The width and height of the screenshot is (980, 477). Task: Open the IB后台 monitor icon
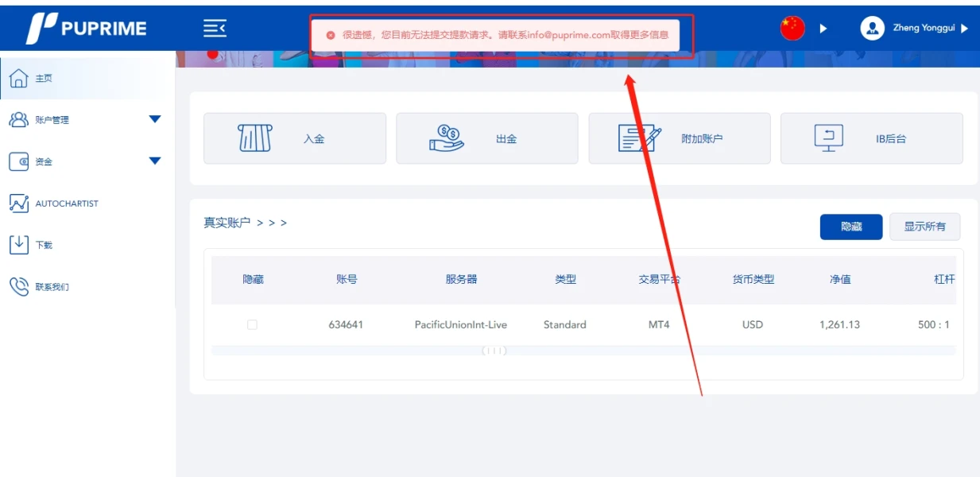pos(829,138)
